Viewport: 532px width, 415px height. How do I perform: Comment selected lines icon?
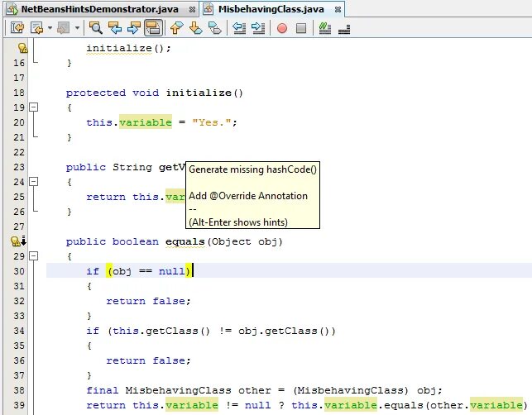point(324,28)
